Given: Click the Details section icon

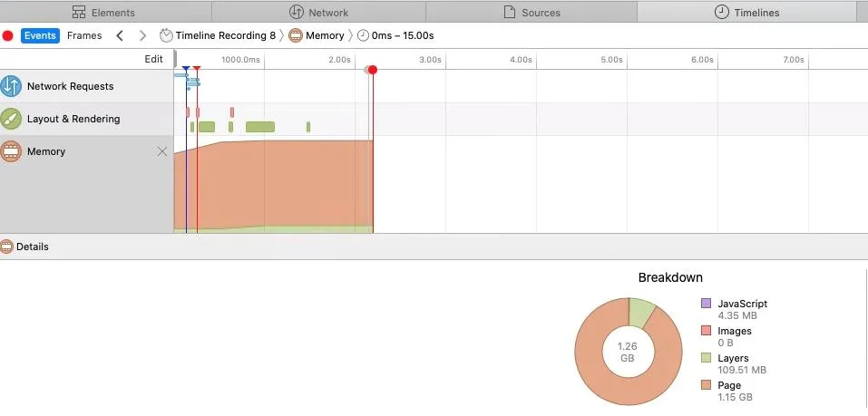Looking at the screenshot, I should pyautogui.click(x=7, y=247).
